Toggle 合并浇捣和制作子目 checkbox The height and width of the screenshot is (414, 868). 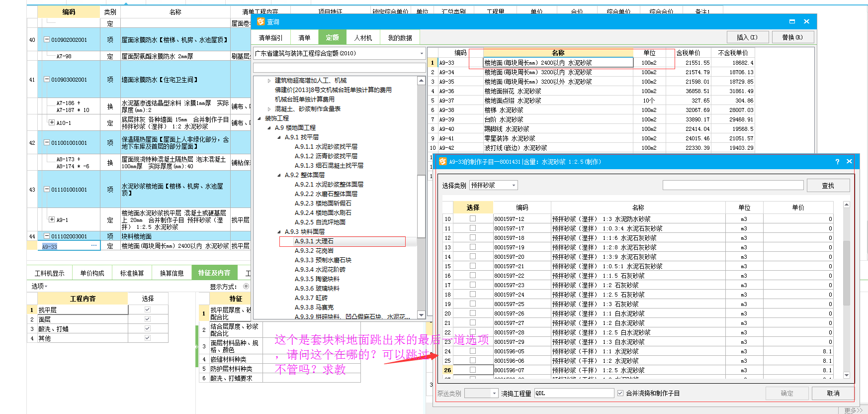[x=620, y=393]
